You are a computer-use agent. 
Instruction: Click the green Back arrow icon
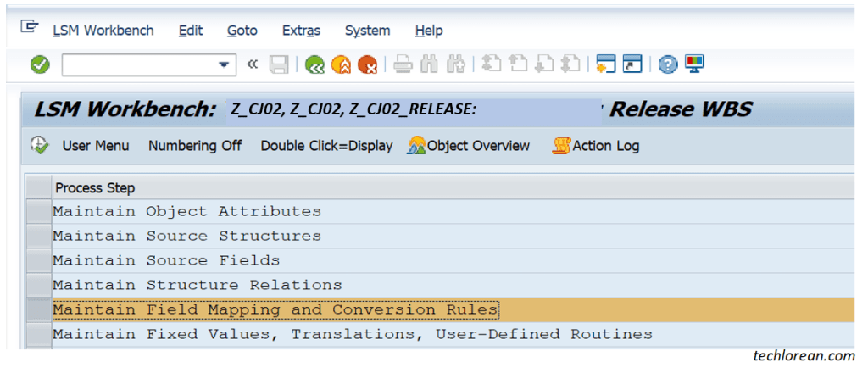(315, 65)
